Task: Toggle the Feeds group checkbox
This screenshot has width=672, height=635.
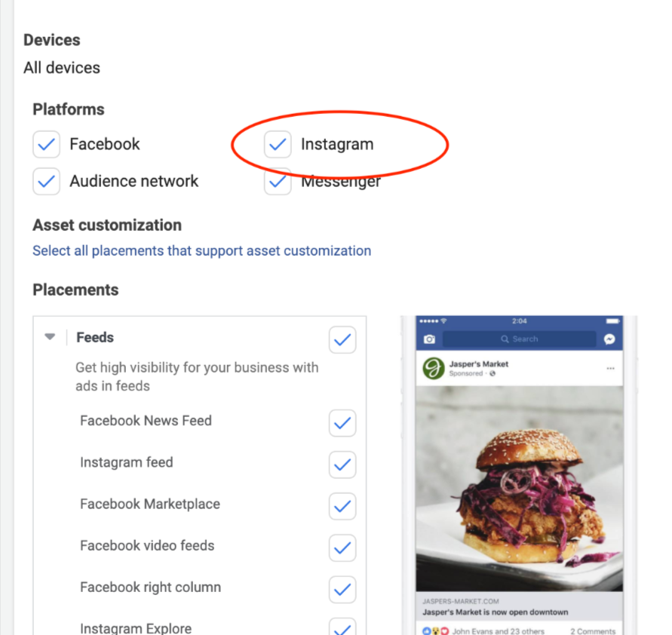Action: coord(342,340)
